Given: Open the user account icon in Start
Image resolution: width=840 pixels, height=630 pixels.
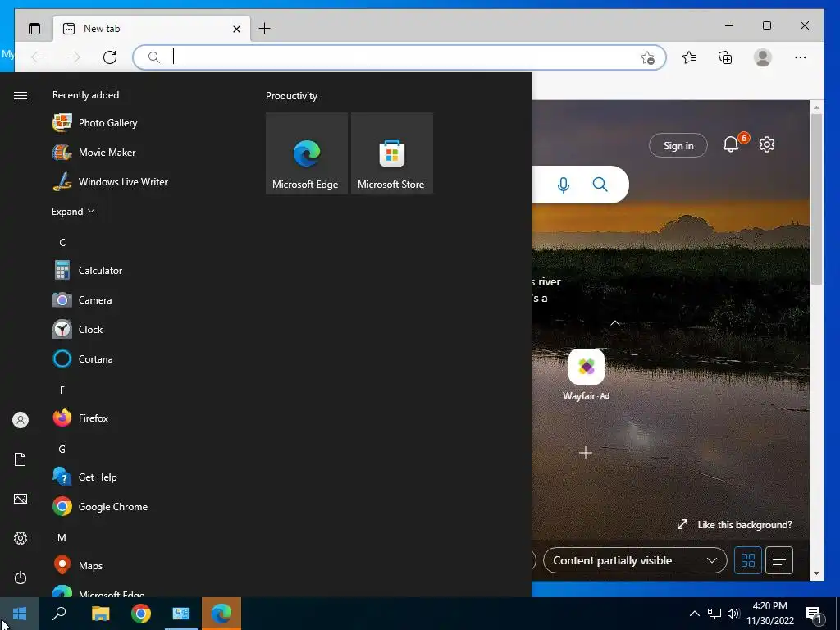Looking at the screenshot, I should point(21,420).
